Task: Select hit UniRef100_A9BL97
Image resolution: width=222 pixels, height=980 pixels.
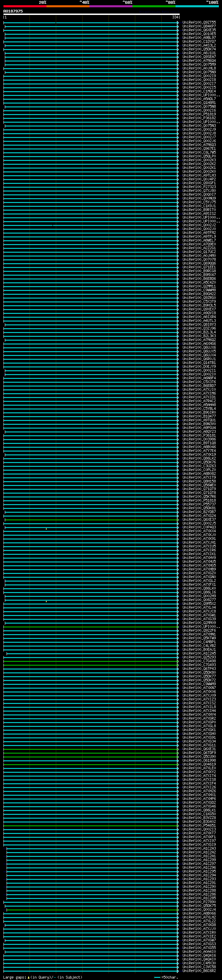Action: pos(199,38)
